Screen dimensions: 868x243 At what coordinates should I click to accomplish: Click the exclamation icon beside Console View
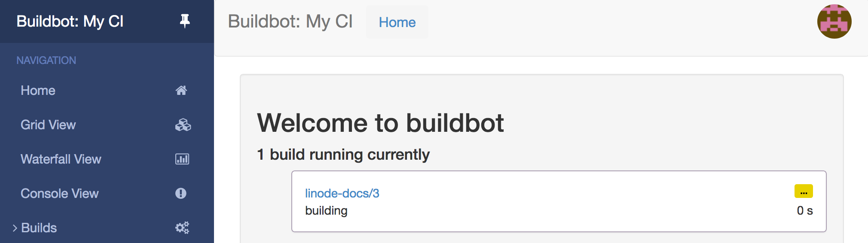[x=181, y=193]
